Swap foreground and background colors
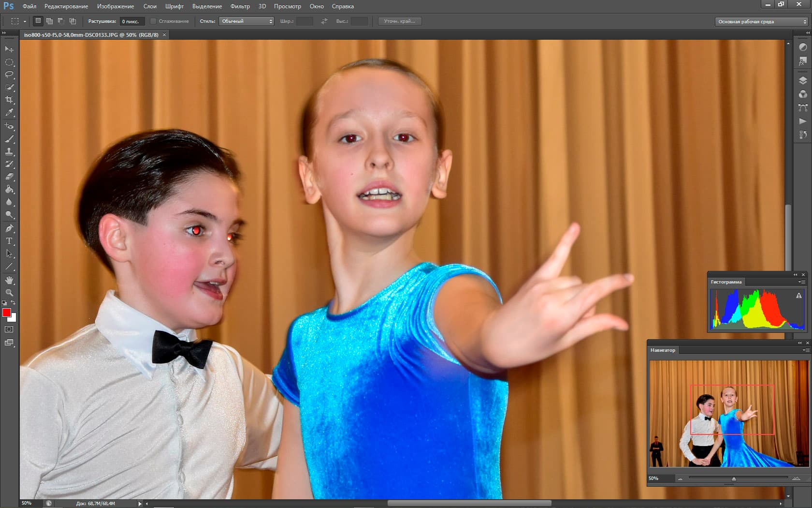This screenshot has width=812, height=508. point(13,302)
